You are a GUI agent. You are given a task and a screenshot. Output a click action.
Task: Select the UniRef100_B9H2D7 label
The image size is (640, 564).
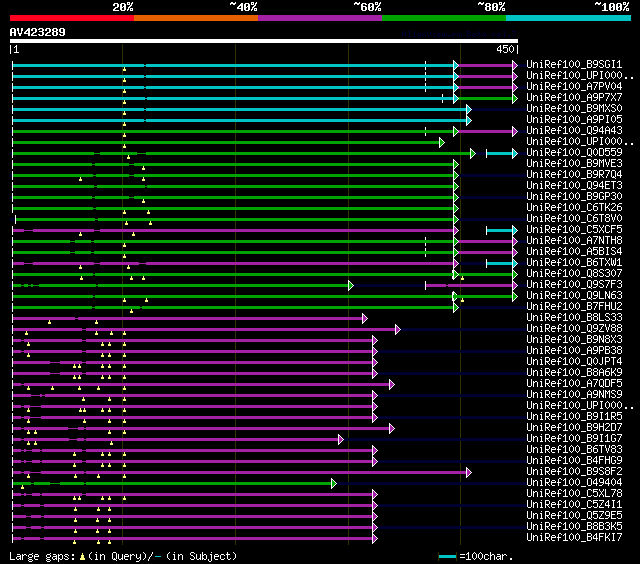click(x=574, y=428)
